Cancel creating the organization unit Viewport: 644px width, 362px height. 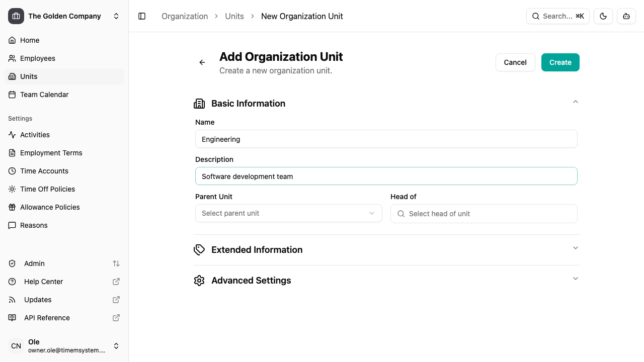pos(515,62)
